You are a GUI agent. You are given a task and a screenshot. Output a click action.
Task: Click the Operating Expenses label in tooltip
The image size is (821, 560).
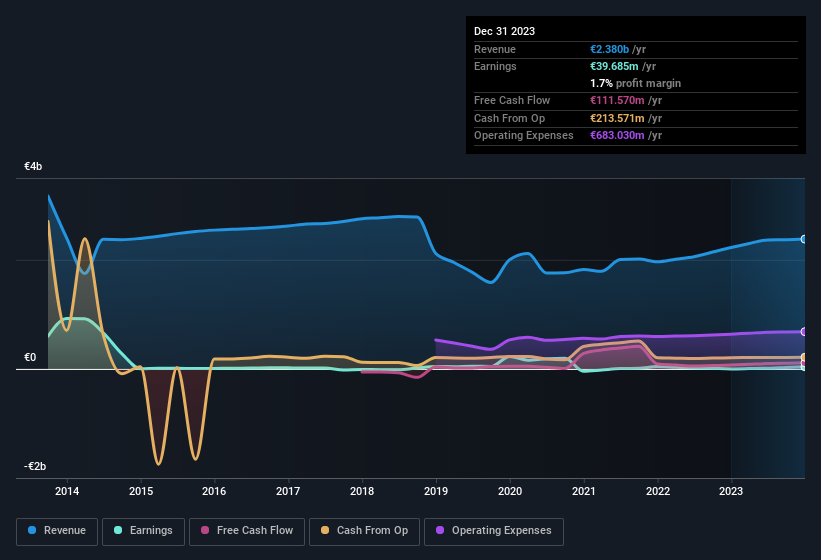[x=524, y=135]
